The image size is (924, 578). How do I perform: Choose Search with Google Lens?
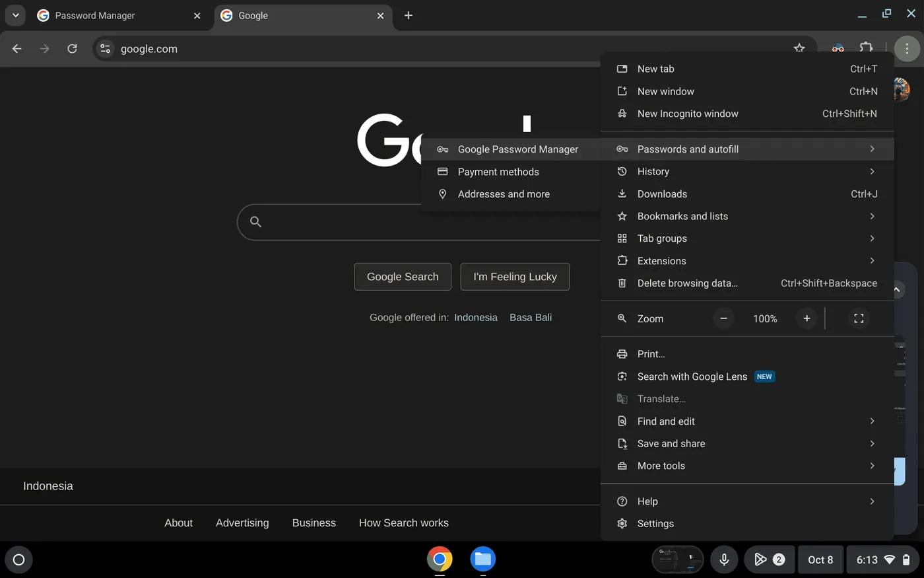pos(747,377)
